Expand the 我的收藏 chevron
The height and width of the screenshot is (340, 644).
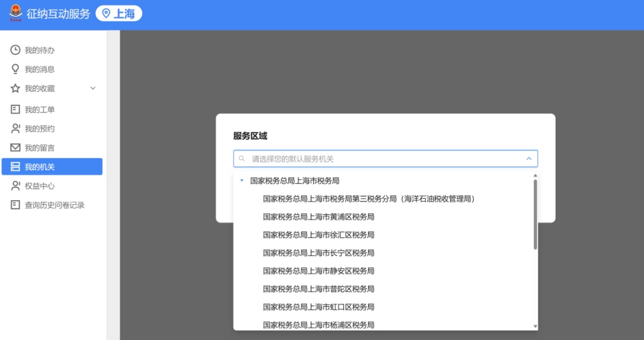[x=92, y=88]
